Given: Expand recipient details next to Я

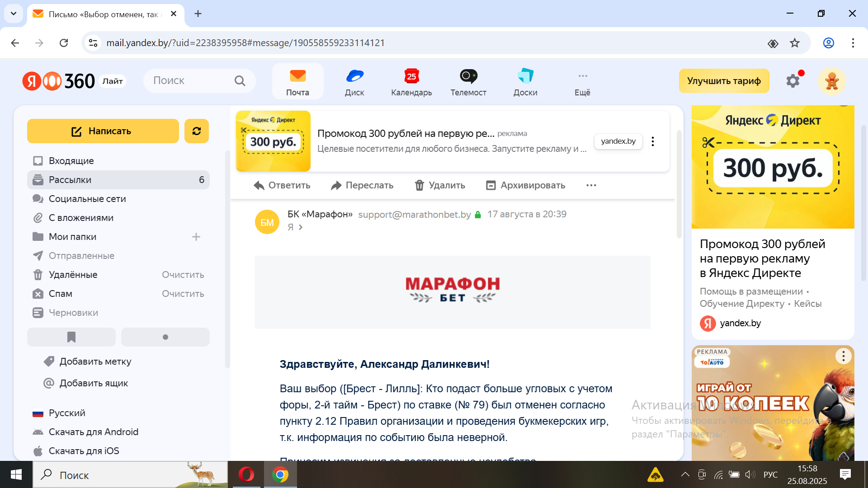Looking at the screenshot, I should [x=301, y=227].
